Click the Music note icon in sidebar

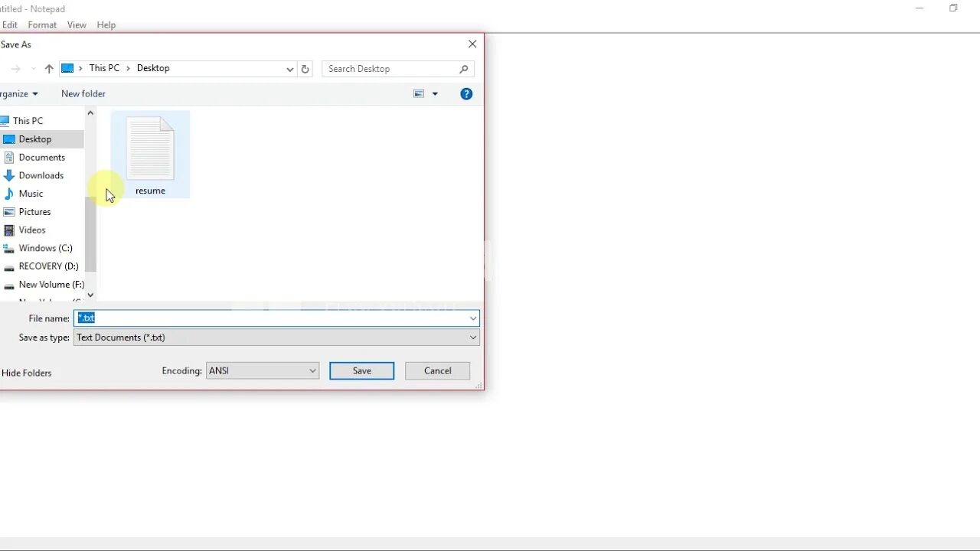[9, 194]
